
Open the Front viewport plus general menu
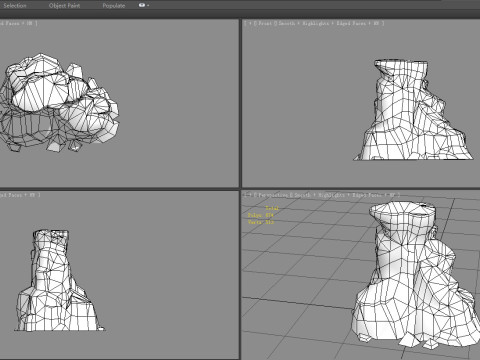pyautogui.click(x=250, y=23)
